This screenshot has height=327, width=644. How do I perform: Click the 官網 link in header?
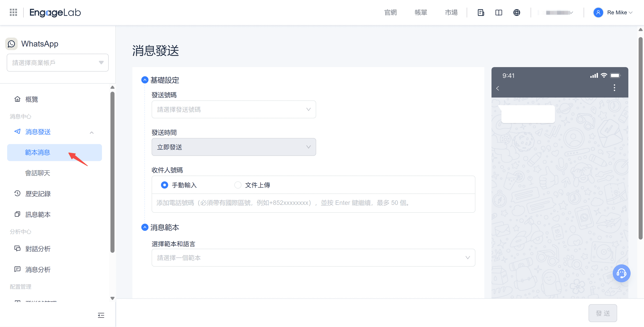coord(390,13)
